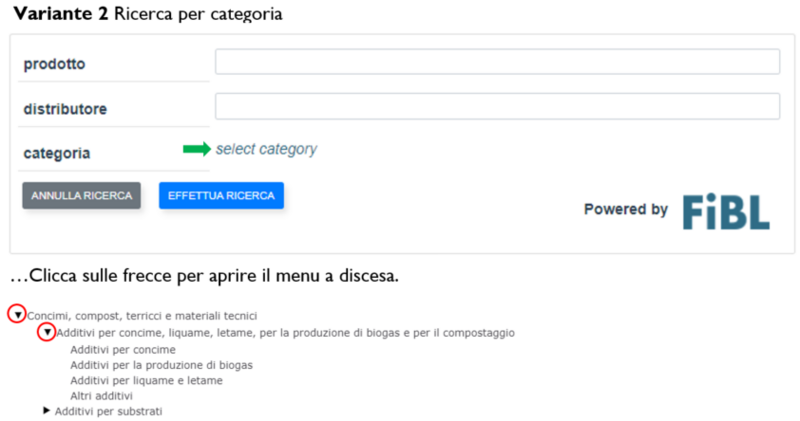Expand the 'Additivi per substrati' node

click(x=46, y=410)
